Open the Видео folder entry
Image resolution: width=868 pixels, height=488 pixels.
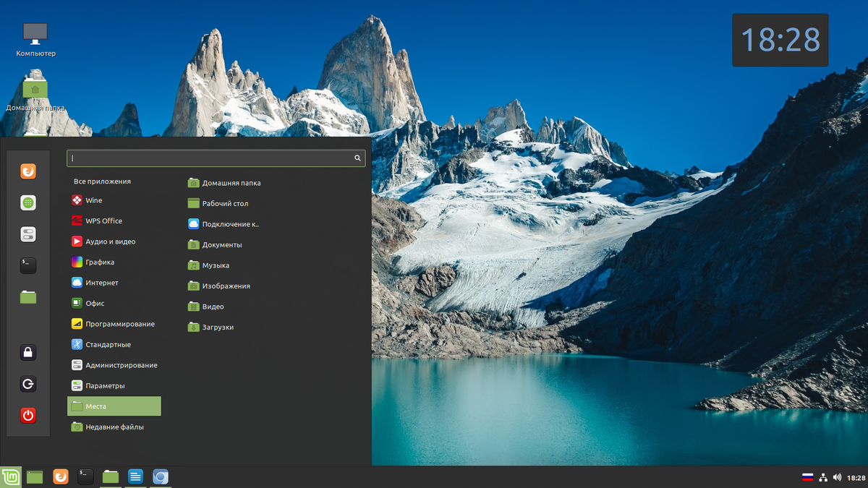(206, 307)
